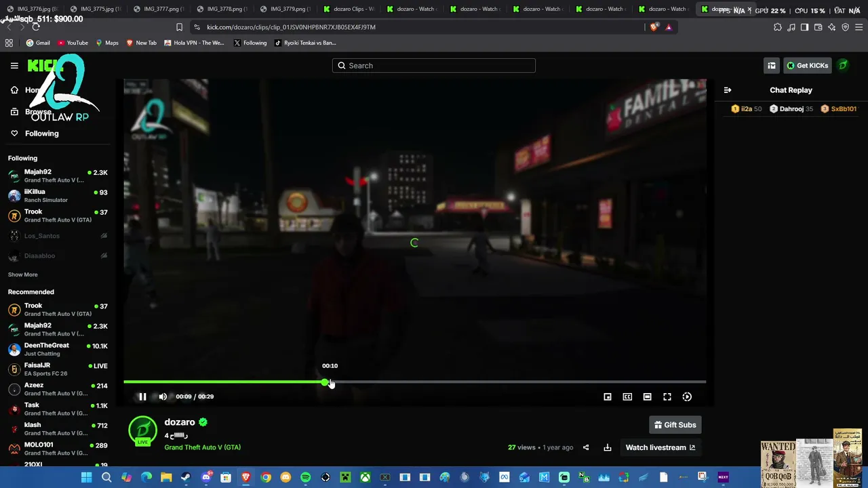Open Windows Start menu

point(86,477)
